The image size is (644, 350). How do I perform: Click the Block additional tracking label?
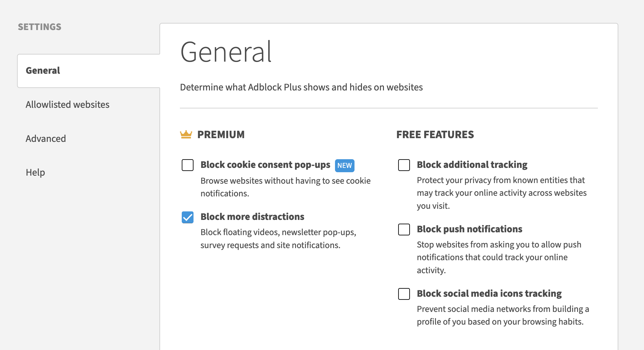tap(472, 165)
